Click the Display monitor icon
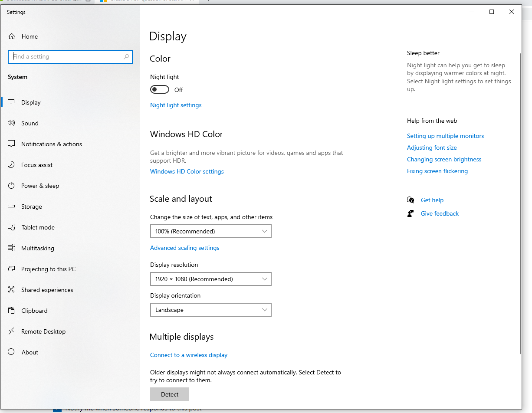532x413 pixels. coord(12,102)
